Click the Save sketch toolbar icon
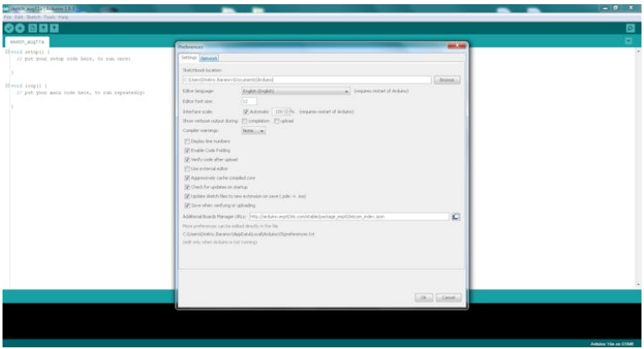Image resolution: width=644 pixels, height=349 pixels. click(x=53, y=28)
